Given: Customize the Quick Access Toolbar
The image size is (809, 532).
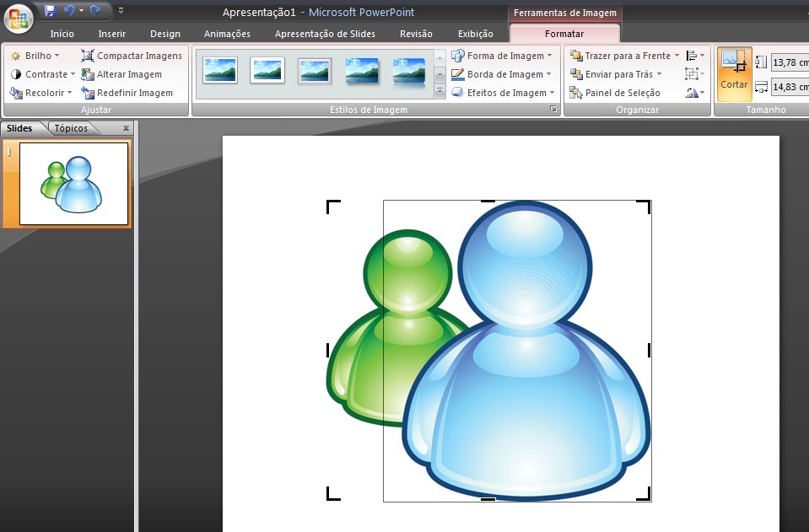Looking at the screenshot, I should [x=121, y=10].
